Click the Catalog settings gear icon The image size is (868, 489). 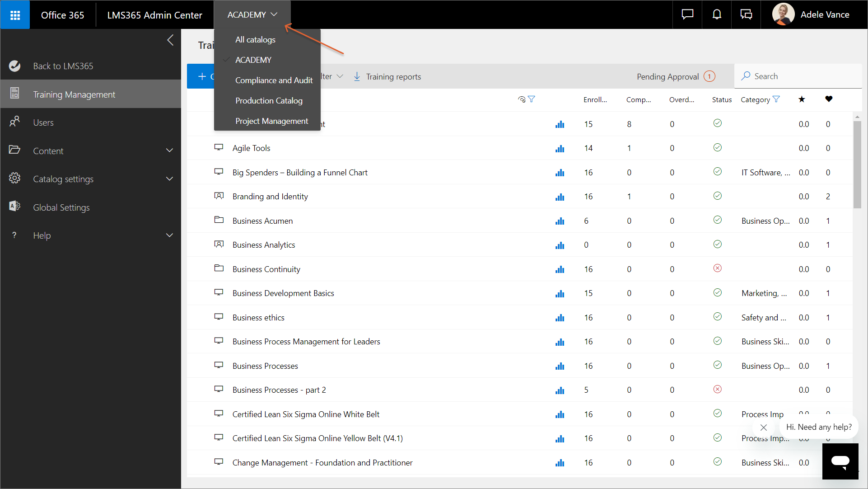point(15,179)
